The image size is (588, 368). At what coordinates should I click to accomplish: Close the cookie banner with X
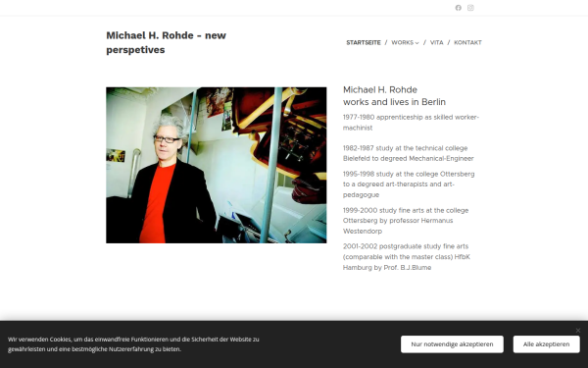click(578, 331)
